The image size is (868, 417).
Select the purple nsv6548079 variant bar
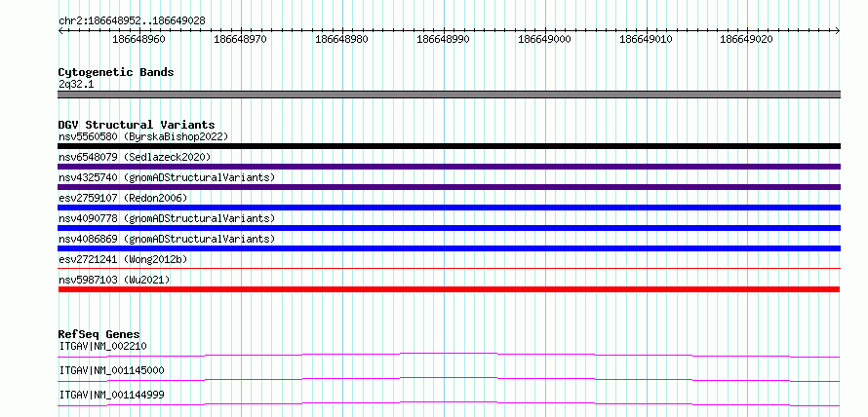pos(449,167)
